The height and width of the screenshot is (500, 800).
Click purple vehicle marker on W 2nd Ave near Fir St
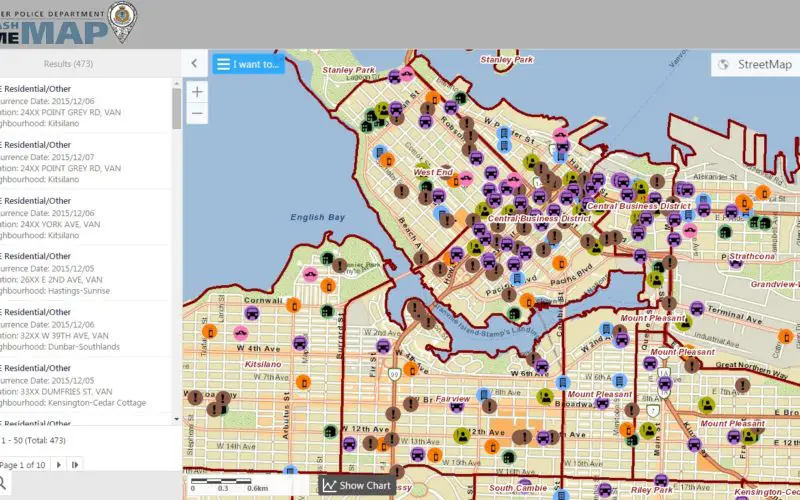(384, 345)
